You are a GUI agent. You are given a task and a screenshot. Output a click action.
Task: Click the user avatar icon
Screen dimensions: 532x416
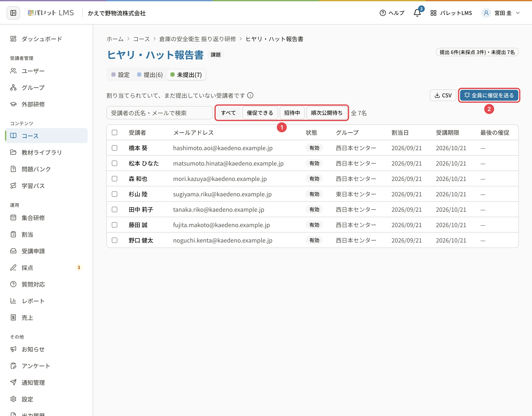[486, 13]
